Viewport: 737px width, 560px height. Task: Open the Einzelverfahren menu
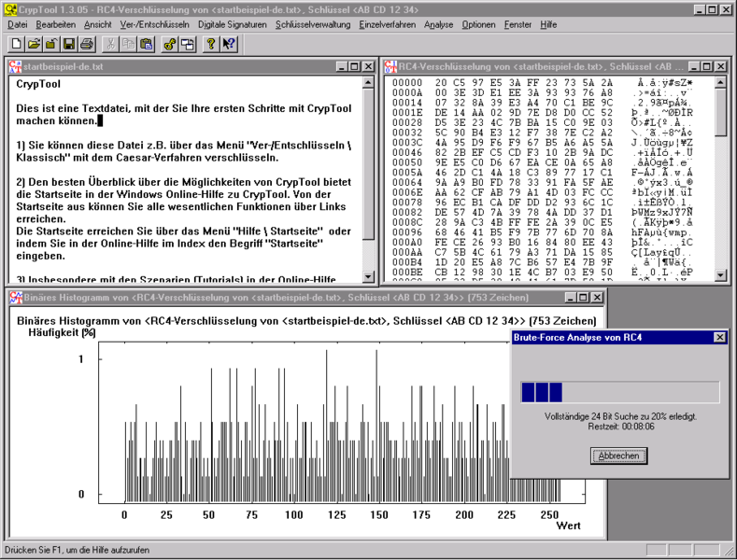[x=388, y=24]
